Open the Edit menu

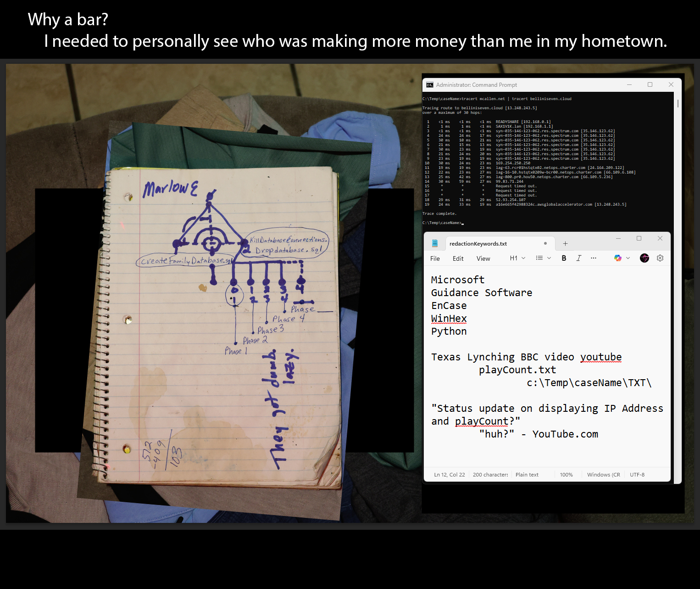(x=458, y=258)
